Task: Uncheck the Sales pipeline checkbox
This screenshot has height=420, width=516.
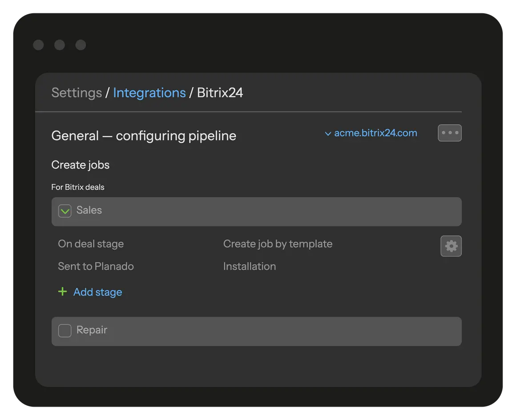Action: pos(65,211)
